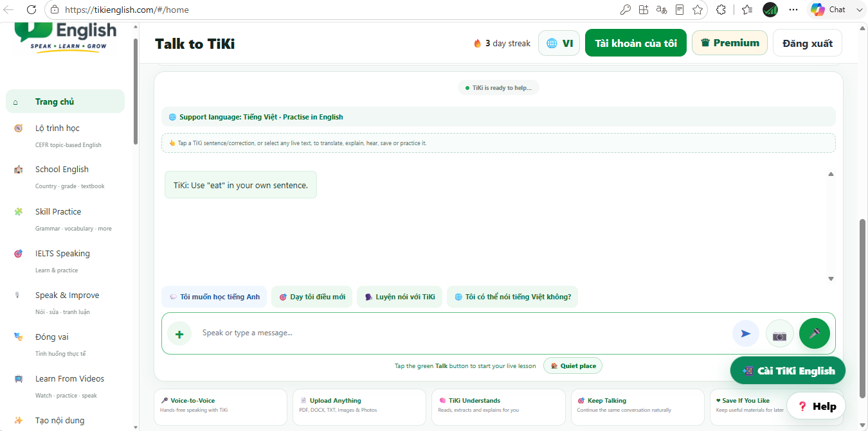Open Learn From Videos in sidebar
This screenshot has width=868, height=431.
point(65,386)
